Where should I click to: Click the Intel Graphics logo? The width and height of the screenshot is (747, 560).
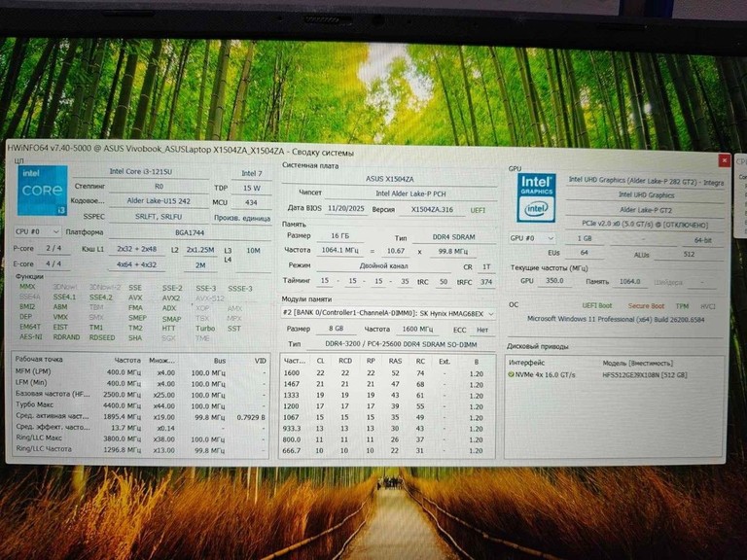537,197
